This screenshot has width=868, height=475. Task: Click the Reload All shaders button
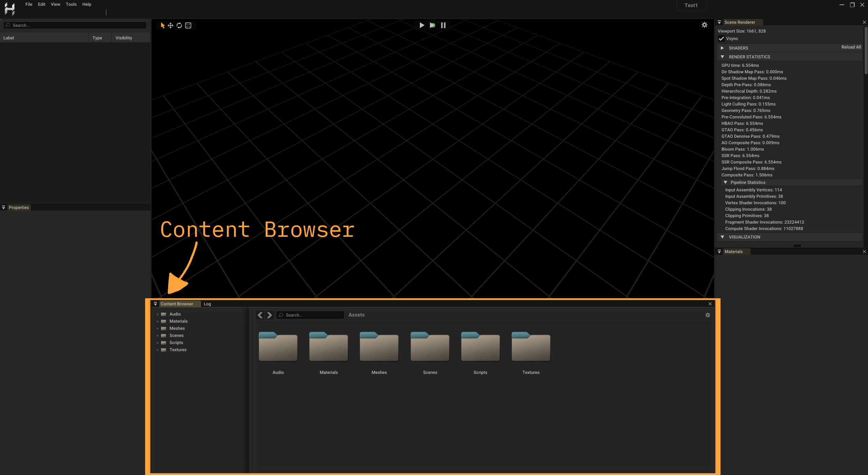tap(850, 47)
